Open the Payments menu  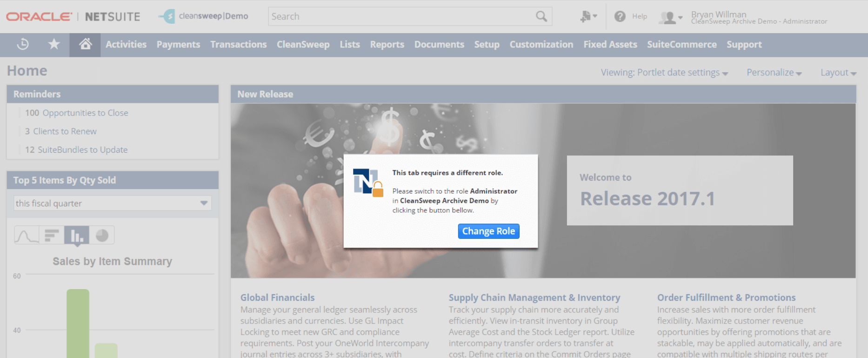point(178,44)
